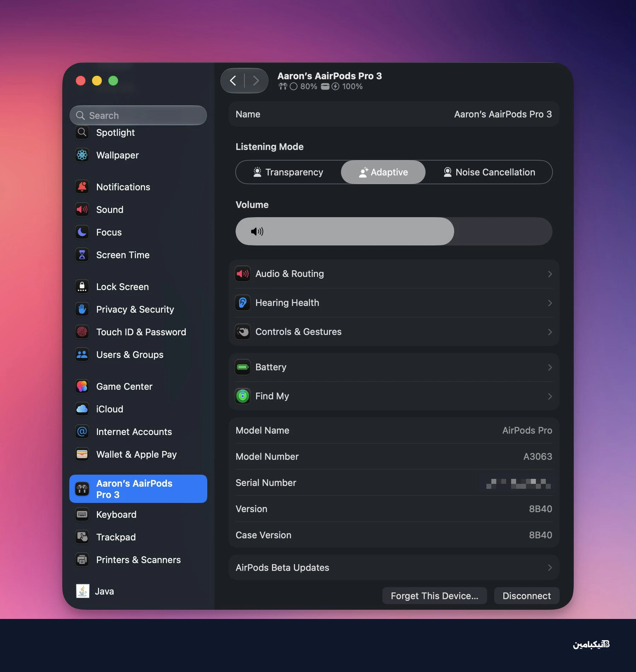
Task: Select Adaptive listening mode
Action: 383,172
